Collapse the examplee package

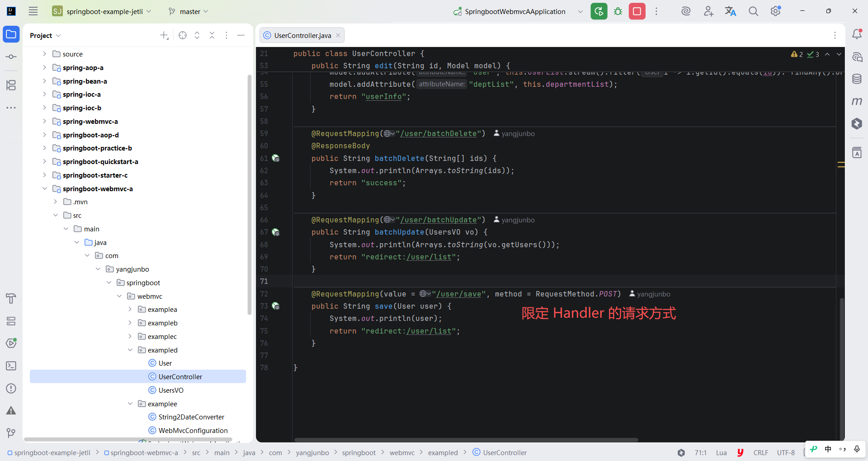coord(130,404)
